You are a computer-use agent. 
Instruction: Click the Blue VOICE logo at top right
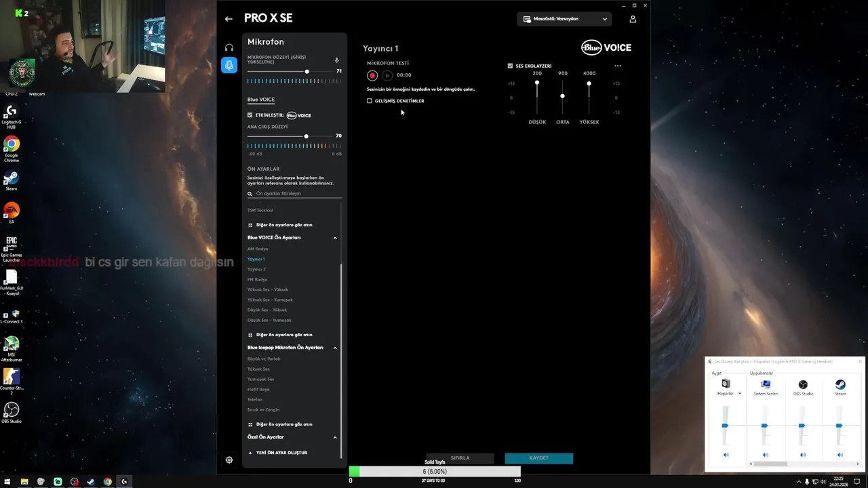[606, 47]
